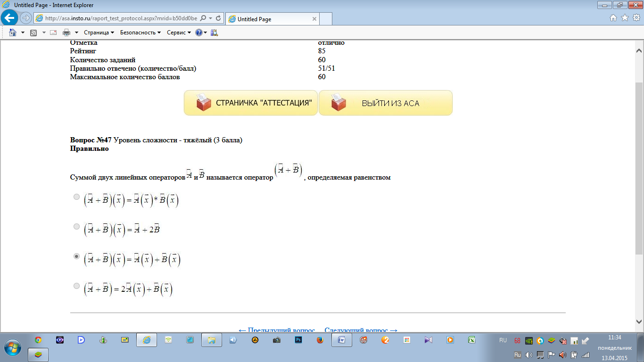Select the option with A(x) + B(x)
This screenshot has height=362, width=644.
point(77,256)
